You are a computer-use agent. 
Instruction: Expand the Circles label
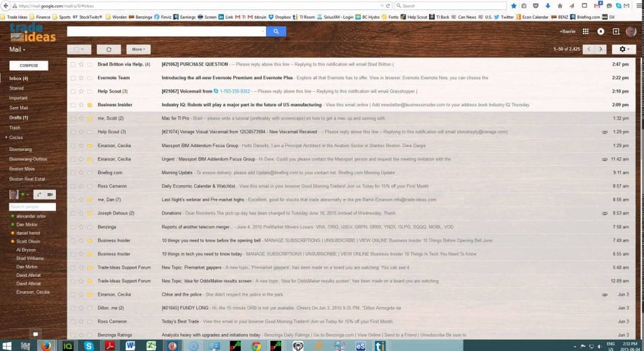6,137
